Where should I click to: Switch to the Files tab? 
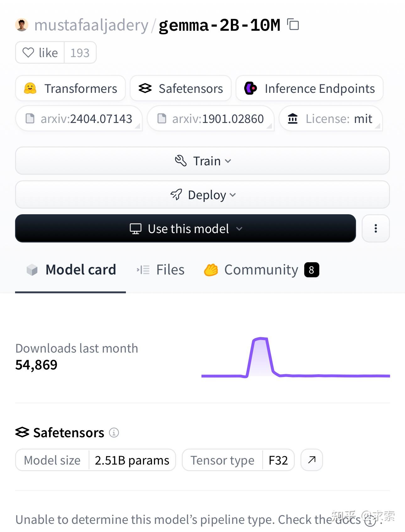[x=161, y=270]
